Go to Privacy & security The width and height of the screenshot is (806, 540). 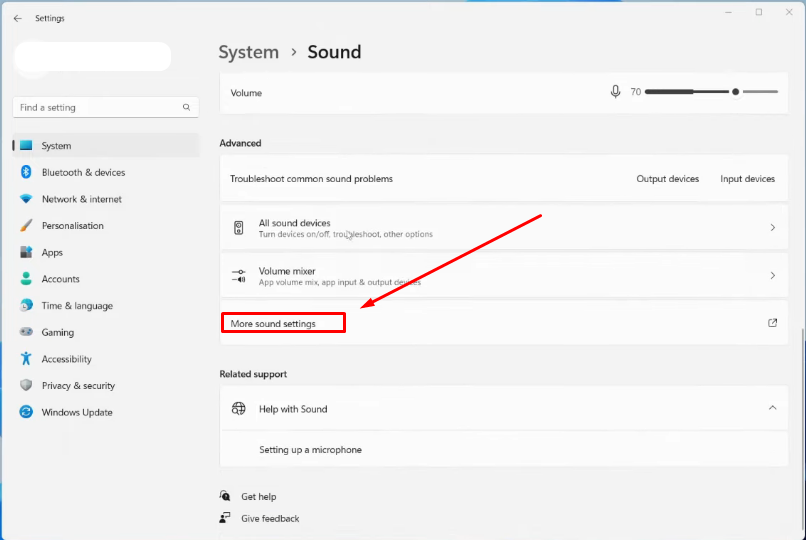coord(106,385)
